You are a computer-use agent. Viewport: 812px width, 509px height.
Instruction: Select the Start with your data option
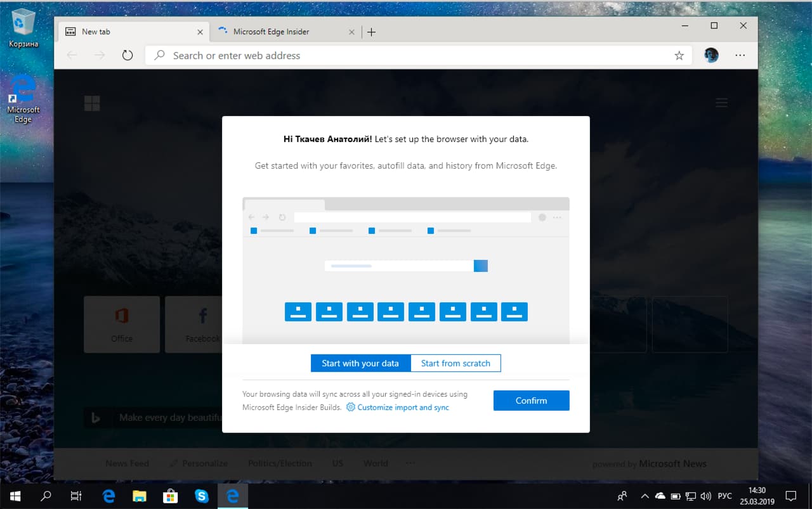click(x=360, y=363)
